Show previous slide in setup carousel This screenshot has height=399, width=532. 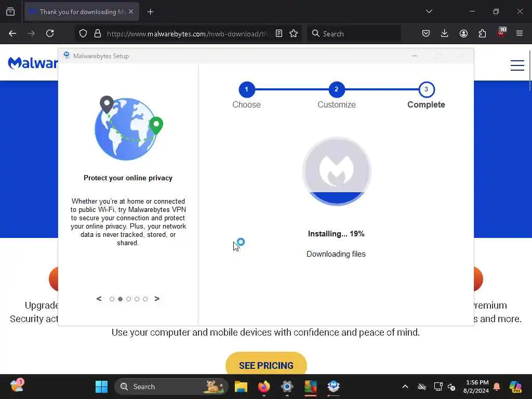click(99, 299)
